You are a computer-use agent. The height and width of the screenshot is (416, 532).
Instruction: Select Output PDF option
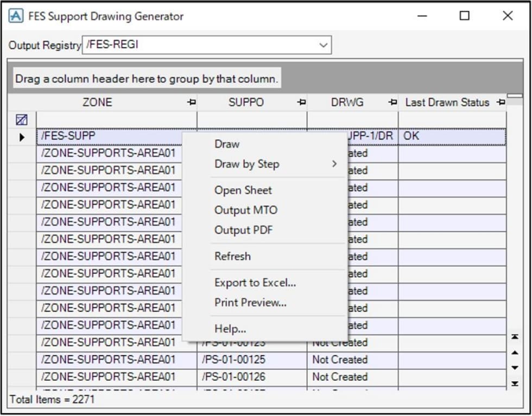click(243, 231)
